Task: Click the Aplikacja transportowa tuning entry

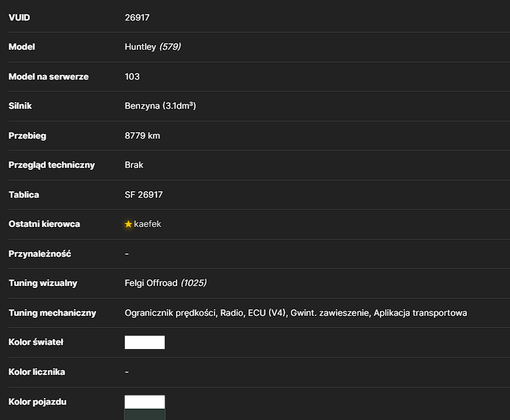Action: 420,313
